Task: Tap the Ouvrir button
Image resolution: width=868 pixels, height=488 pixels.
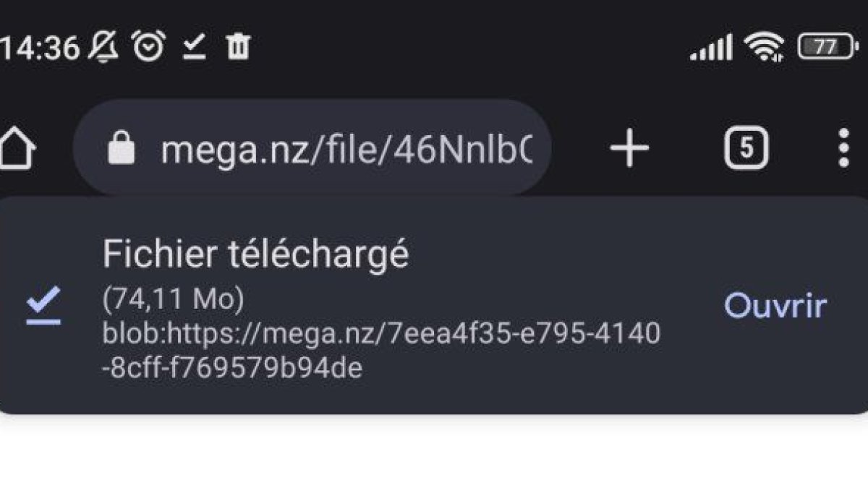Action: pos(775,306)
